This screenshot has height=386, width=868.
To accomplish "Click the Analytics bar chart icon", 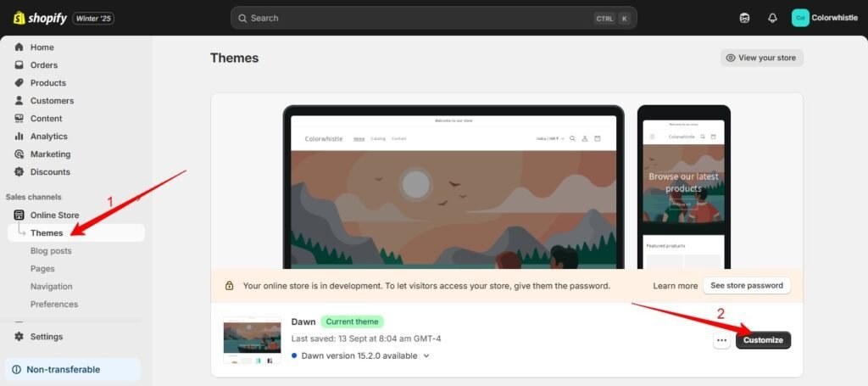I will pos(19,137).
